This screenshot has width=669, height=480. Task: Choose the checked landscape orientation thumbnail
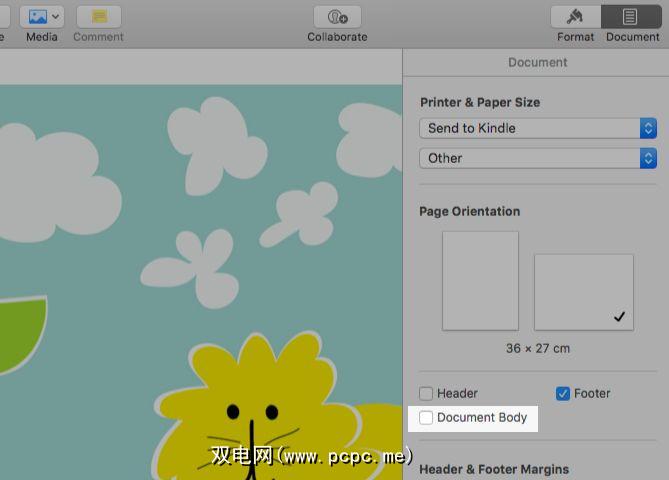tap(583, 291)
